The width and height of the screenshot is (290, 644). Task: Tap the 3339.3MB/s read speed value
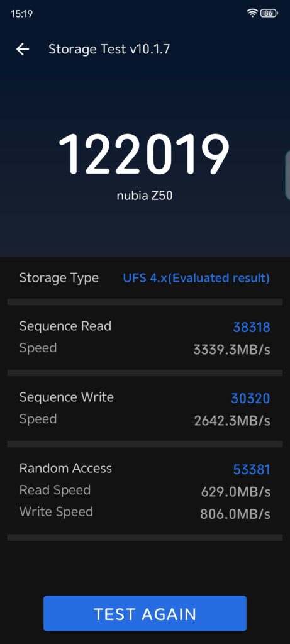point(232,350)
